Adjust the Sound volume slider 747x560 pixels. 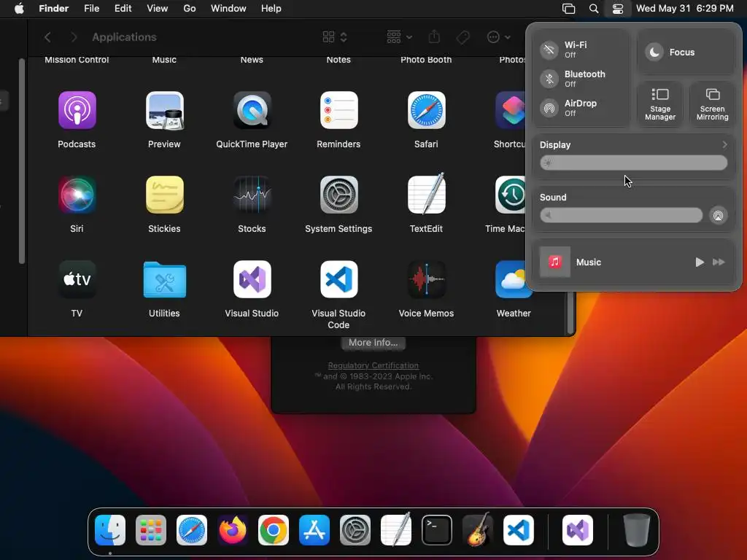(x=621, y=215)
